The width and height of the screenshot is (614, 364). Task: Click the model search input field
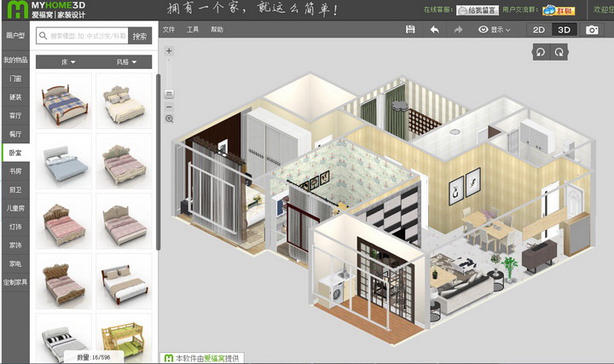click(x=88, y=37)
